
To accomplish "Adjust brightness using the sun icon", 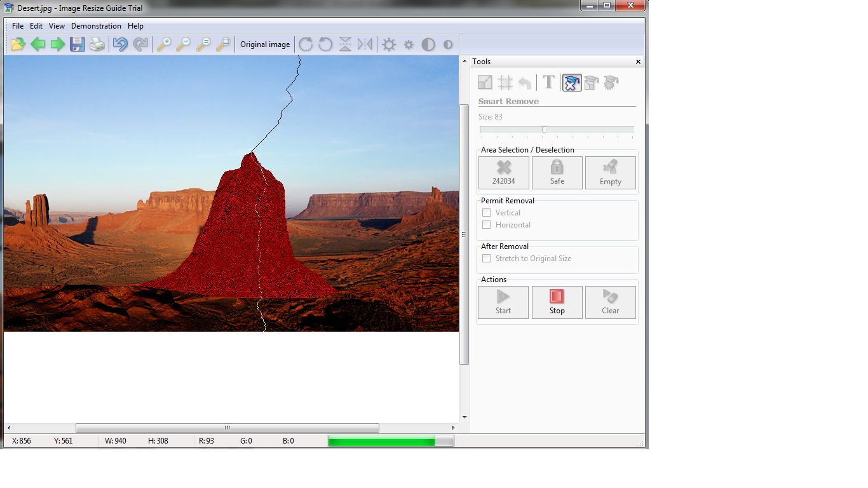I will pyautogui.click(x=389, y=44).
